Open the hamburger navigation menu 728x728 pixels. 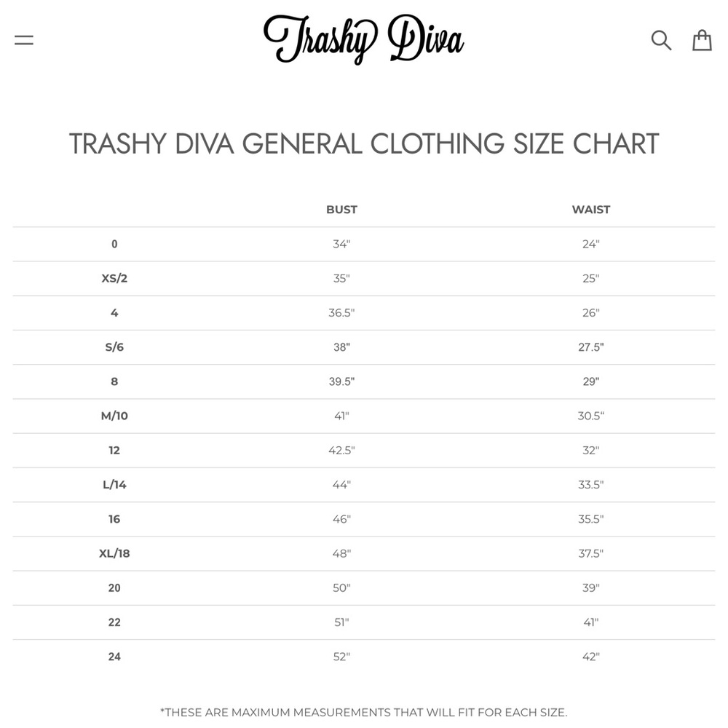point(24,40)
